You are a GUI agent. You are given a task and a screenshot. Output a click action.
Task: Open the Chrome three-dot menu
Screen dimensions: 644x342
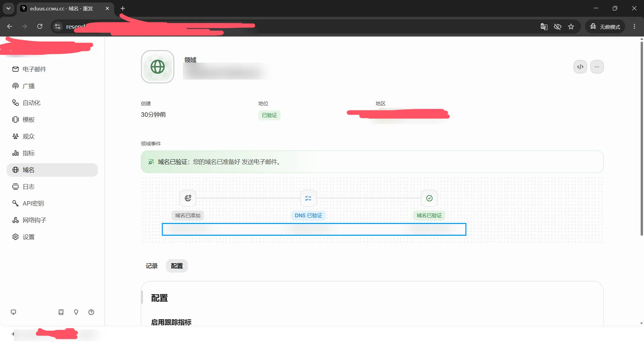[x=634, y=26]
